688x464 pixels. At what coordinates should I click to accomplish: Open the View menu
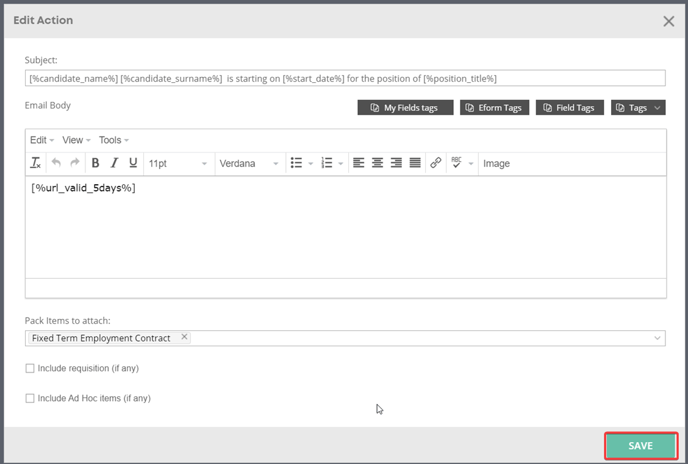tap(76, 140)
